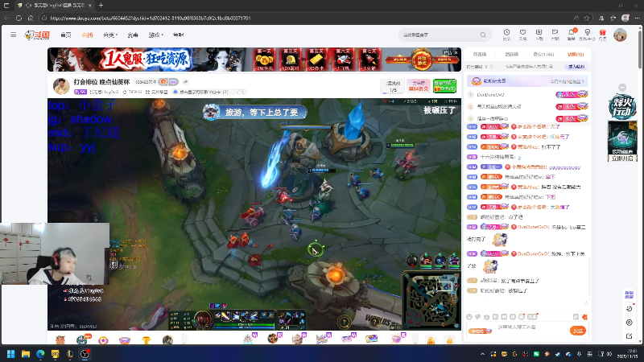Open the 赛事 esports nav item
Viewport: 644px width, 362px height.
133,35
